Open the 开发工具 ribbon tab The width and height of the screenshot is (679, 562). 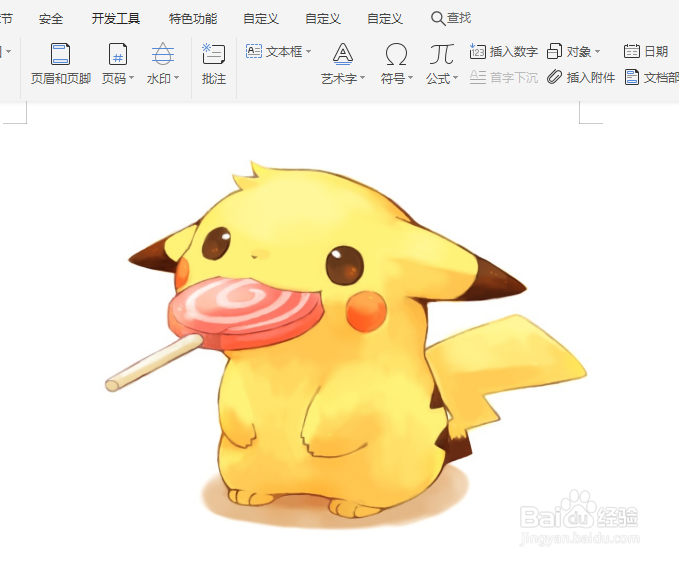point(116,19)
